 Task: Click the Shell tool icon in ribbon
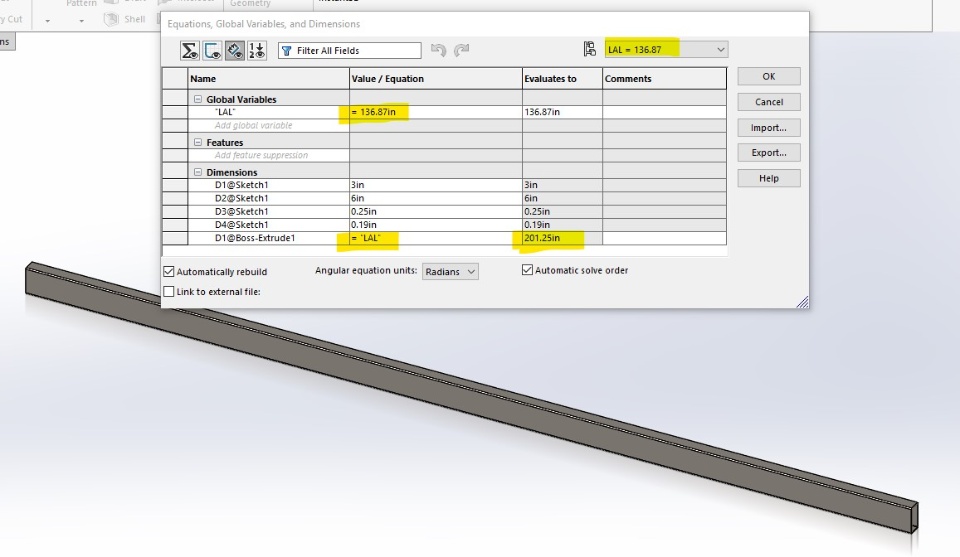point(111,19)
